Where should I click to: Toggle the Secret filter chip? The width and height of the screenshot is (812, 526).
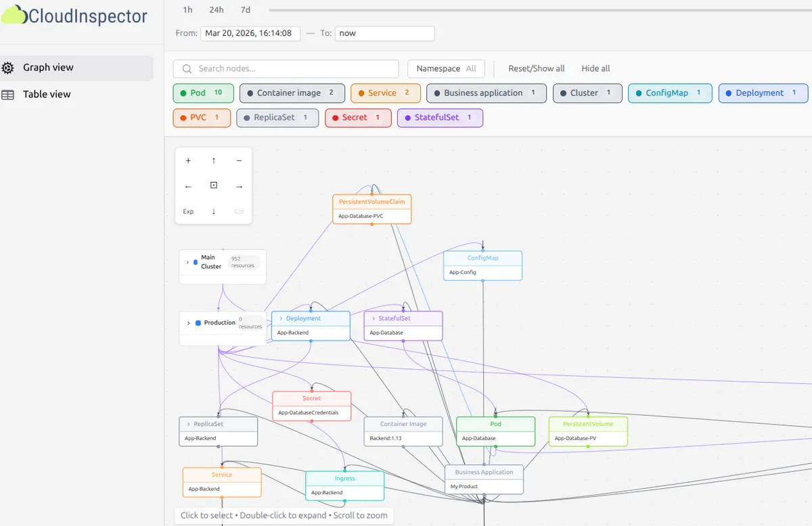tap(358, 118)
